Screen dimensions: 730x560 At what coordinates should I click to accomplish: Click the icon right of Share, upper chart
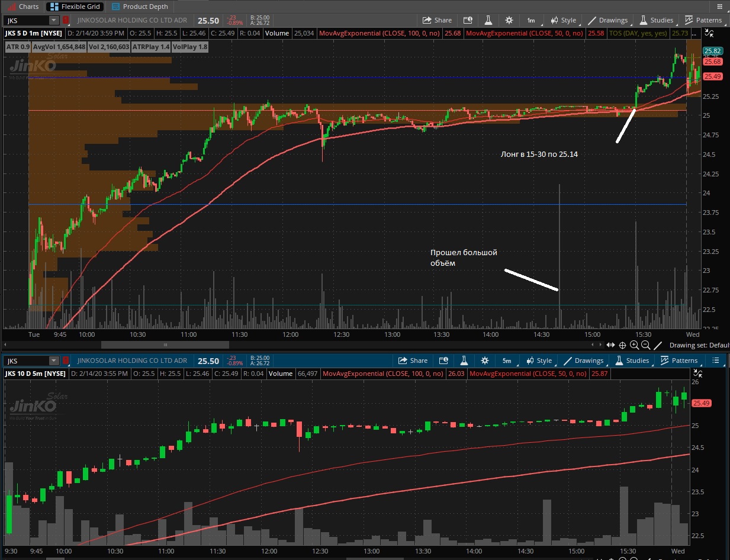pyautogui.click(x=468, y=20)
